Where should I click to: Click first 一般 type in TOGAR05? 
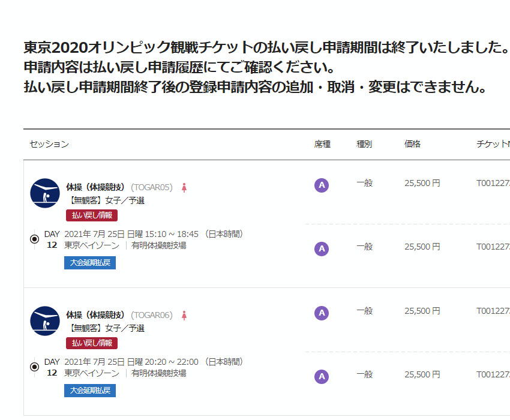365,183
